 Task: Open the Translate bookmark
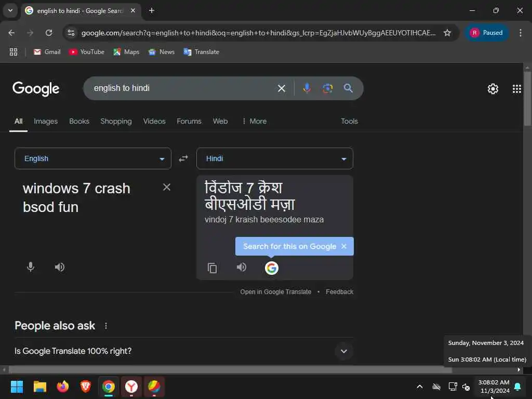(202, 52)
